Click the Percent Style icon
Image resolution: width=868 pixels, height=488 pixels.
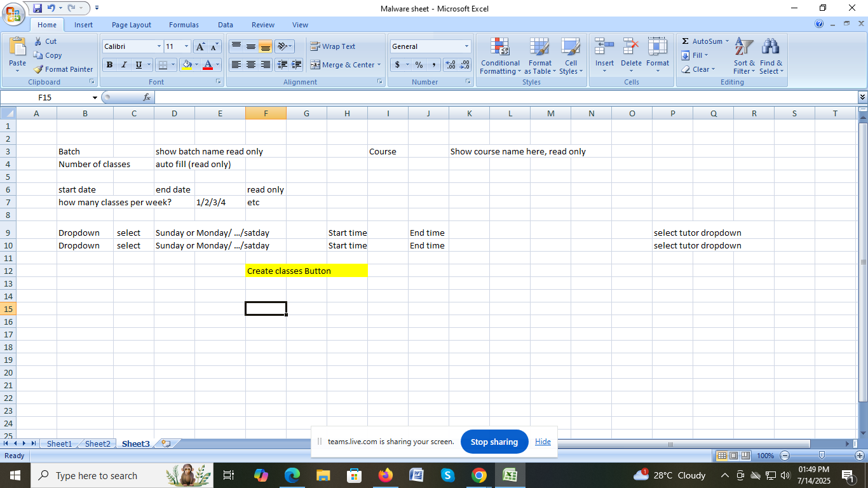419,65
